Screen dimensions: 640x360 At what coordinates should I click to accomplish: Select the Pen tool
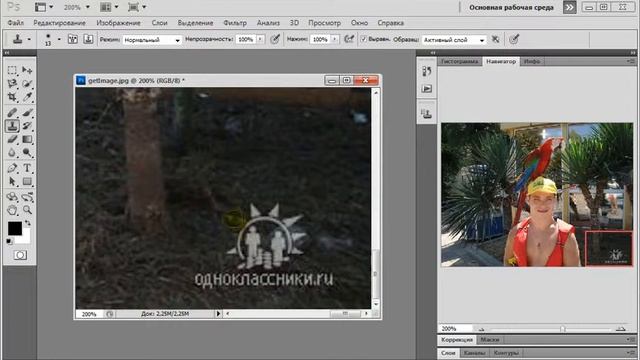[12, 168]
